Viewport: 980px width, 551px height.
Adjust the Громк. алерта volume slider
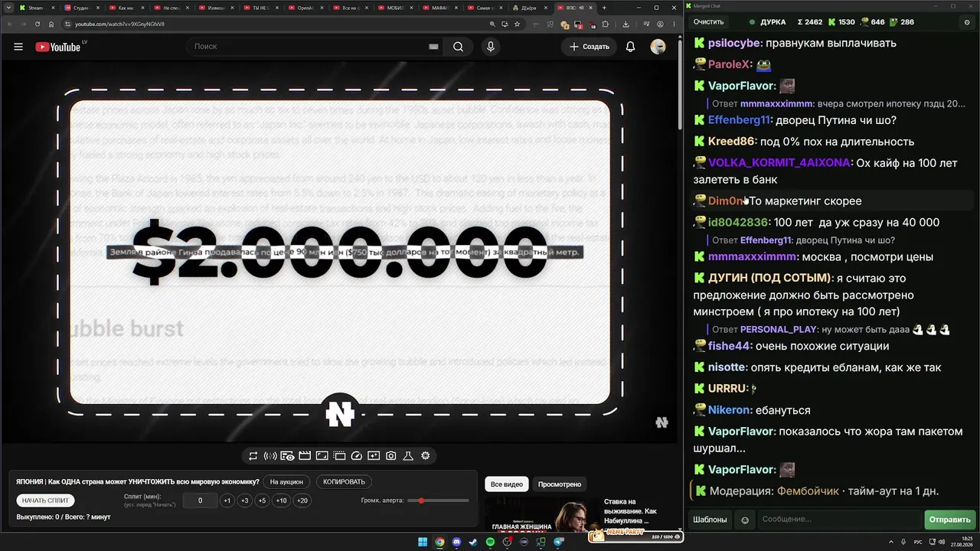tap(439, 500)
